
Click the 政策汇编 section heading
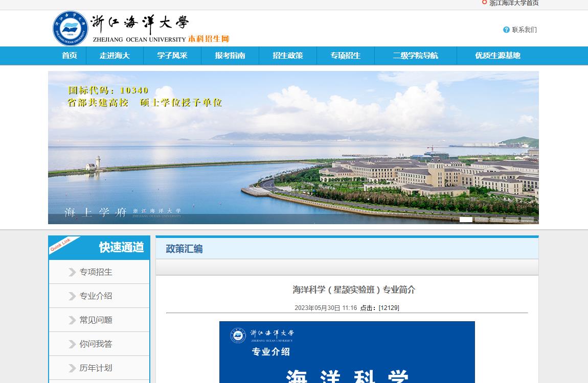184,249
